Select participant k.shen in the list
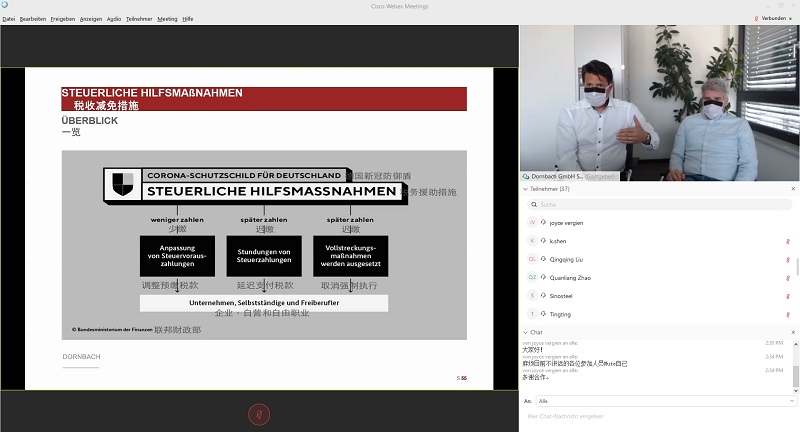Image resolution: width=800 pixels, height=432 pixels. click(560, 241)
